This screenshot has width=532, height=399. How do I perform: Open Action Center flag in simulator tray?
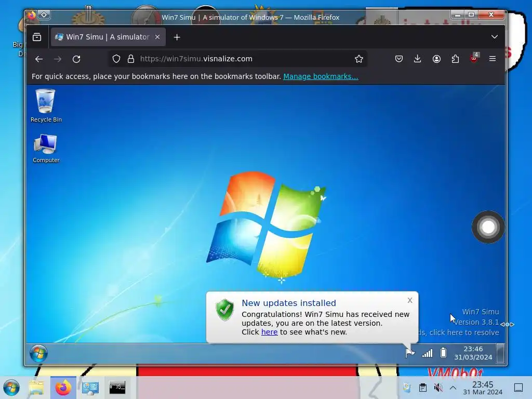(x=410, y=353)
